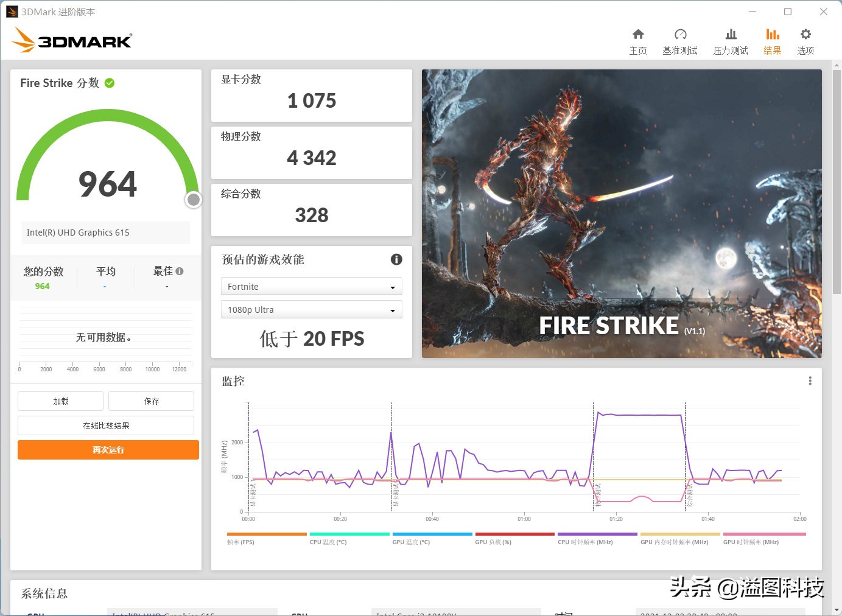Click the info icon next to 最佳
The image size is (842, 616).
[180, 271]
